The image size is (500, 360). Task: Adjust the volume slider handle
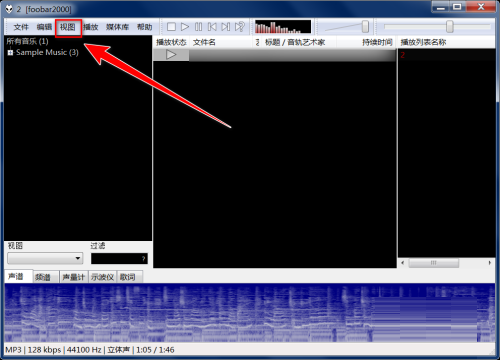(365, 27)
